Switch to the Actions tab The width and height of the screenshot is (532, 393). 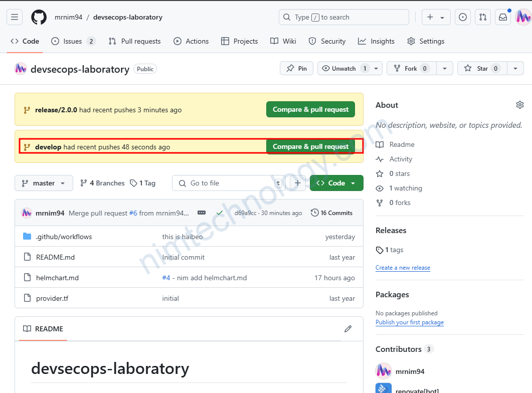click(191, 41)
